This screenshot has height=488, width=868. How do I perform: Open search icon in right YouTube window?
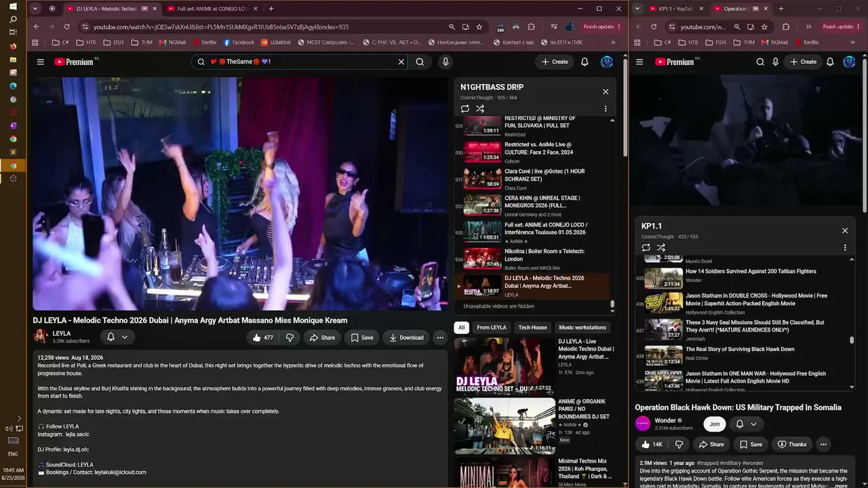click(760, 62)
